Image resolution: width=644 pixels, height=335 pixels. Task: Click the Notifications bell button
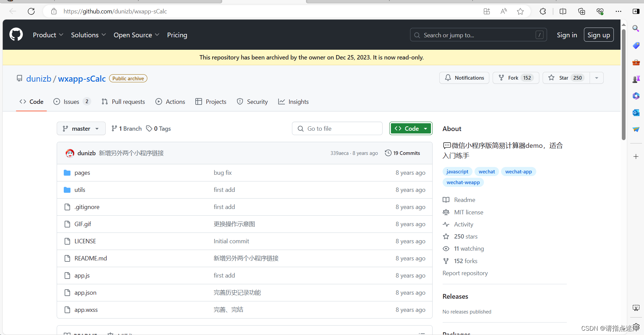464,78
